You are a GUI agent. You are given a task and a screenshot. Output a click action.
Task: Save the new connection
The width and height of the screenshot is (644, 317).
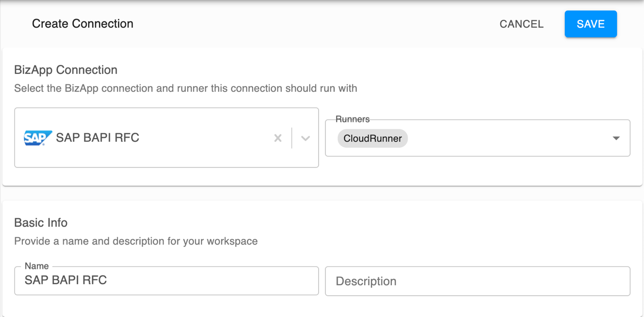pos(590,24)
